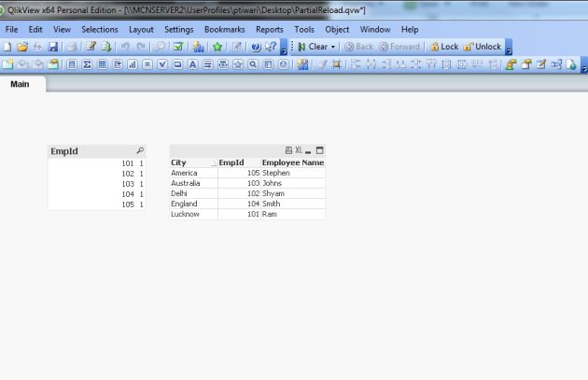Viewport: 588px width, 380px height.
Task: Select 103 in EmpId list box
Action: tap(96, 184)
